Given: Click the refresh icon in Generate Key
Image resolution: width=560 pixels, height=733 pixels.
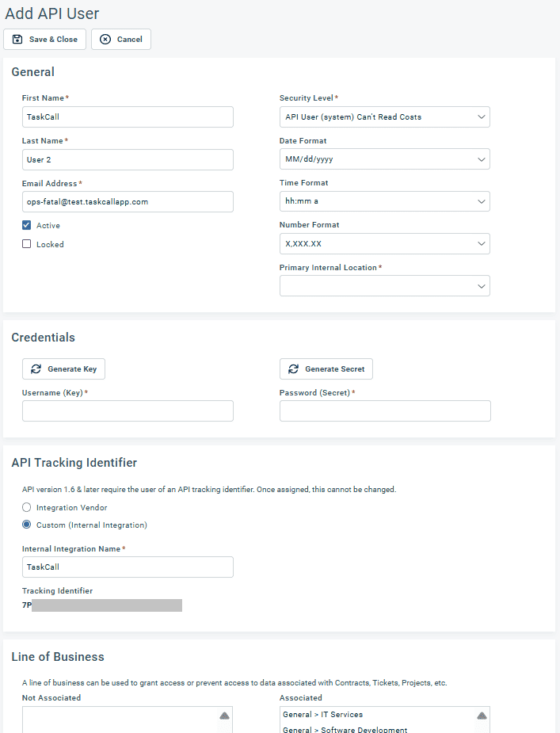Looking at the screenshot, I should pyautogui.click(x=36, y=368).
